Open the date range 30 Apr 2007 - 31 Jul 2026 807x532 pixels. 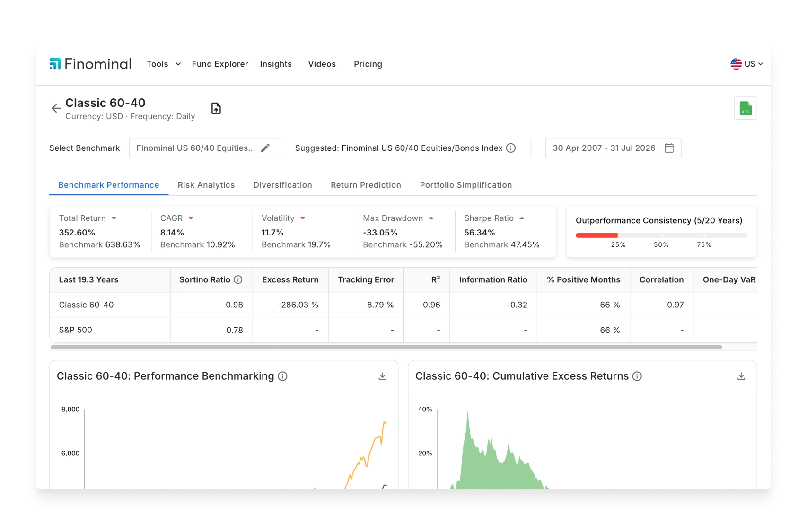click(x=613, y=148)
